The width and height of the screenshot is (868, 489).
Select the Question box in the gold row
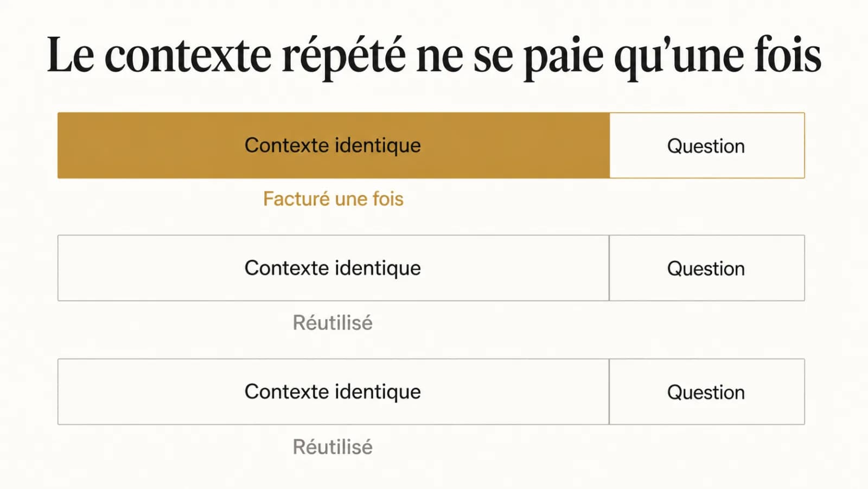tap(707, 145)
